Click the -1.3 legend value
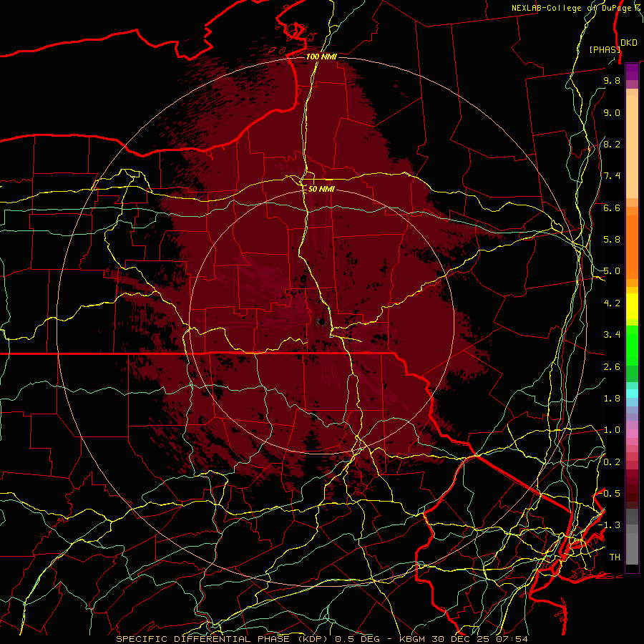The width and height of the screenshot is (644, 644). 610,525
